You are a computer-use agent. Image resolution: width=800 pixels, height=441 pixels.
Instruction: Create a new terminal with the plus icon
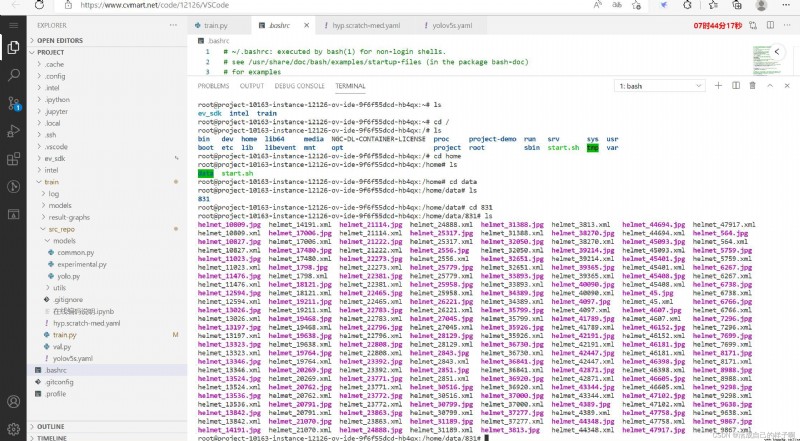(x=718, y=86)
